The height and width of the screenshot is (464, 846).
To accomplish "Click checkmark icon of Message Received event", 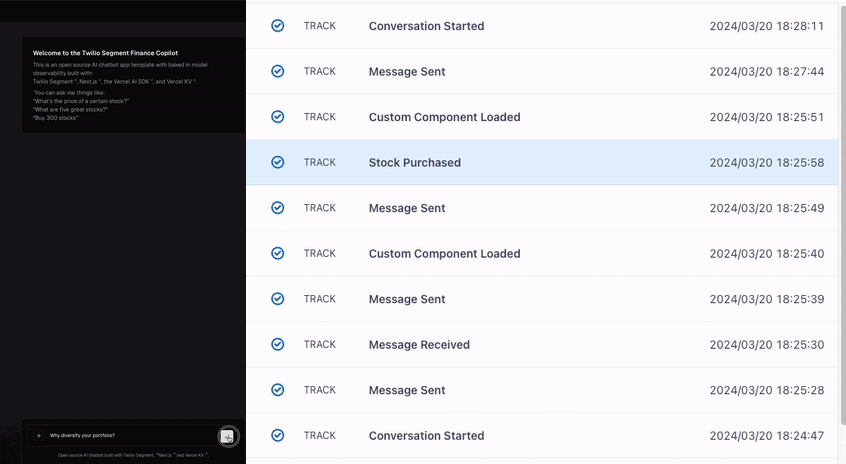I will click(278, 344).
